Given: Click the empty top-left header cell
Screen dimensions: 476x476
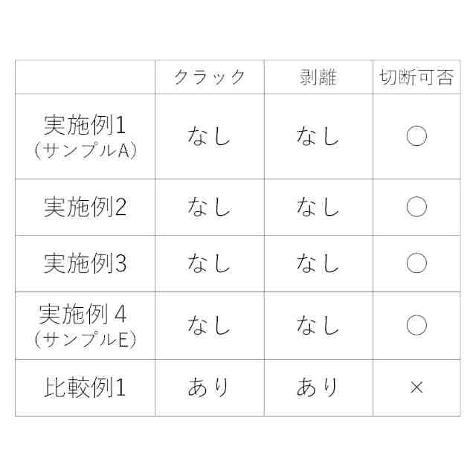Looking at the screenshot, I should coord(85,77).
